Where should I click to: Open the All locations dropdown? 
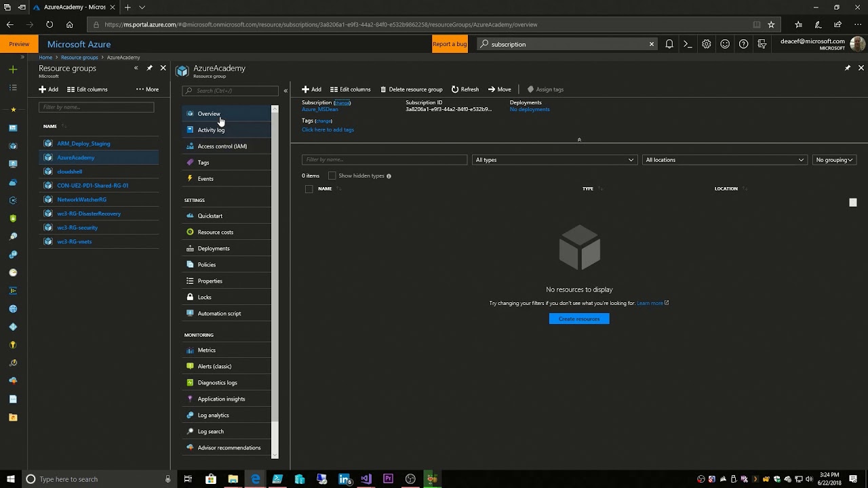coord(724,160)
